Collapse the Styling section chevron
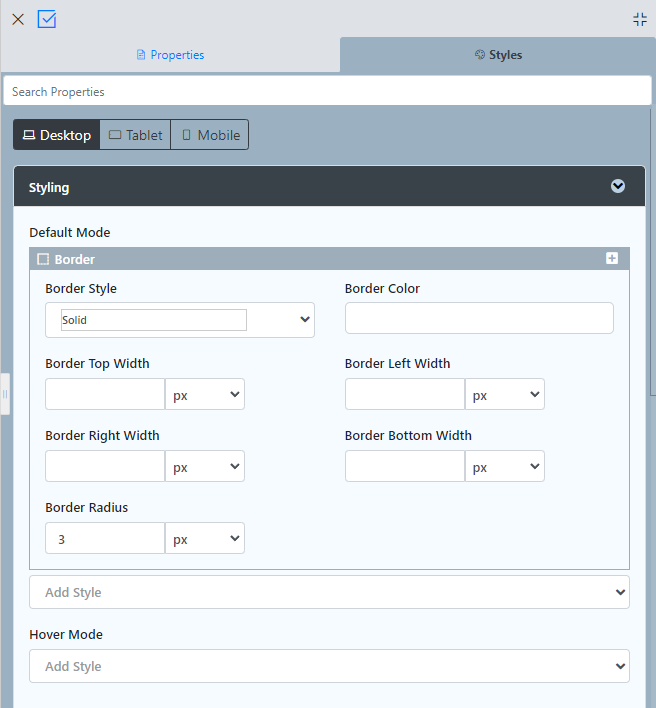 click(x=618, y=187)
